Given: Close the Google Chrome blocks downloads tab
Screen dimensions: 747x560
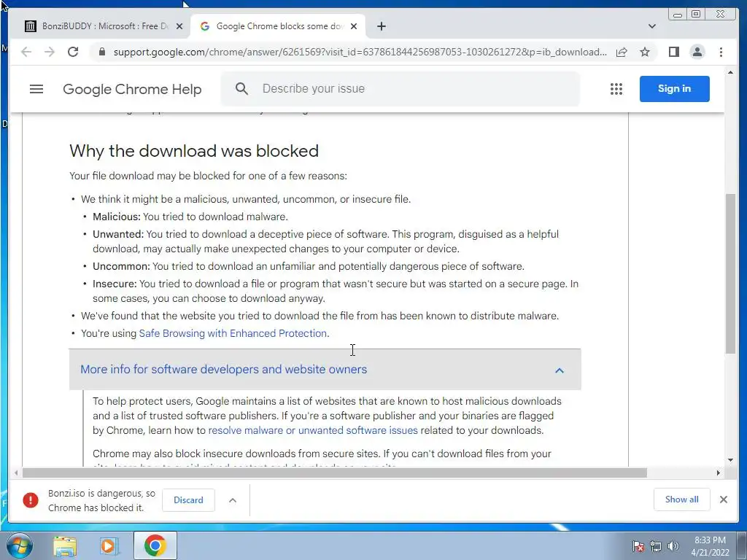Looking at the screenshot, I should click(x=354, y=26).
